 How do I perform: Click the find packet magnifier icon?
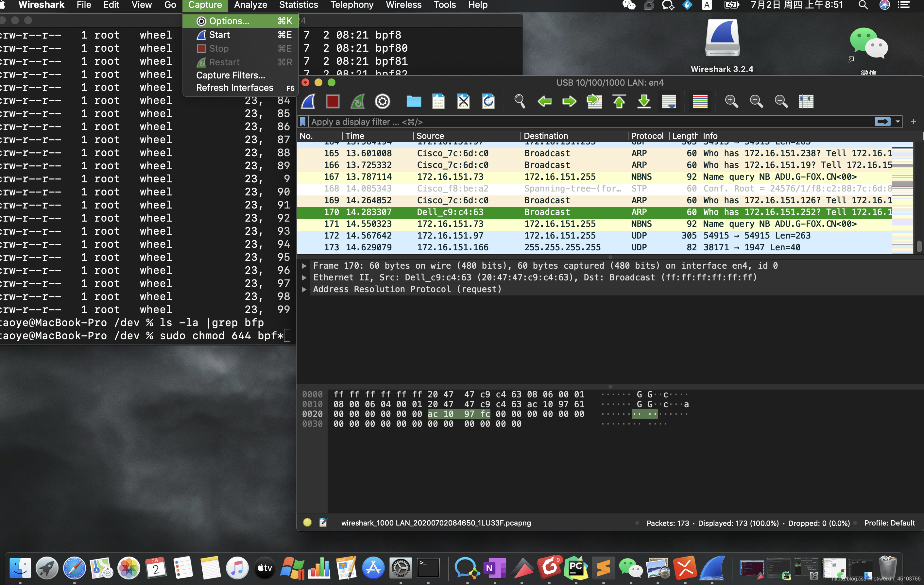point(519,101)
